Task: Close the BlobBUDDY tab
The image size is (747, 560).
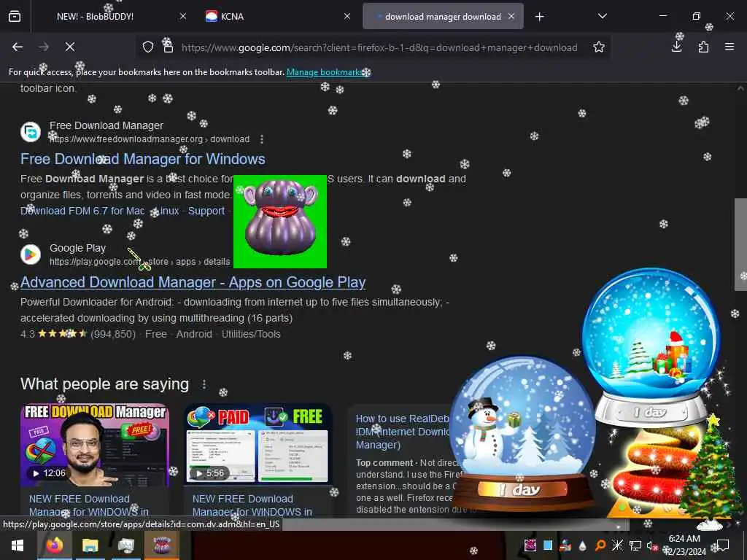Action: [183, 16]
